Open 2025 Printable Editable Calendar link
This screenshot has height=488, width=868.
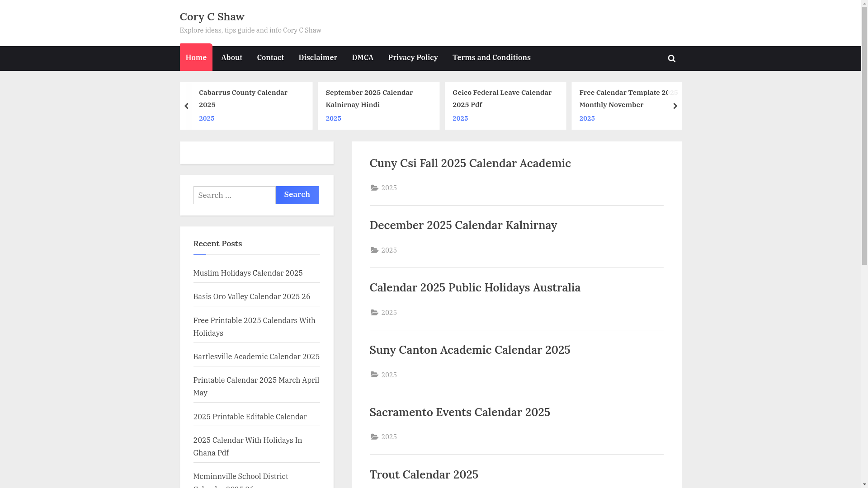pos(250,417)
